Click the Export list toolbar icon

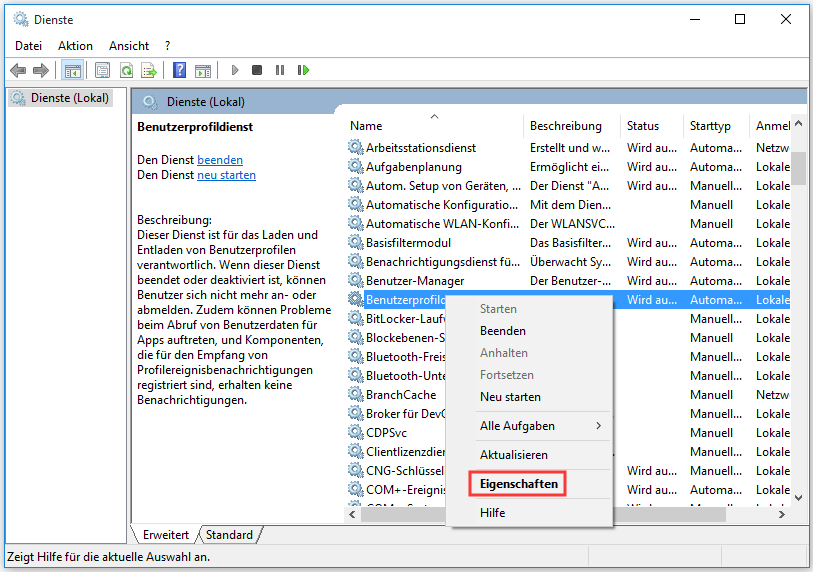pyautogui.click(x=149, y=70)
